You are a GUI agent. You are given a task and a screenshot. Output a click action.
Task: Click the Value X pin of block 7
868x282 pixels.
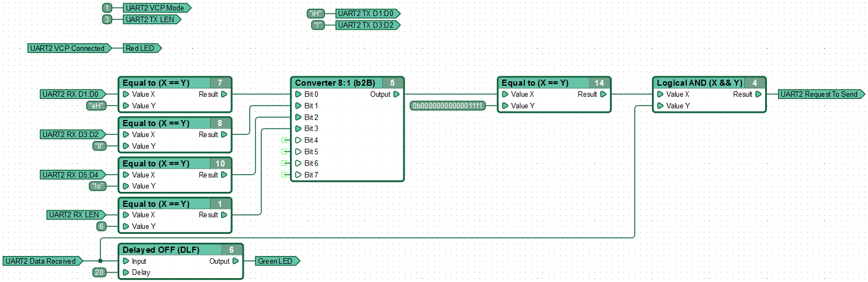[126, 94]
